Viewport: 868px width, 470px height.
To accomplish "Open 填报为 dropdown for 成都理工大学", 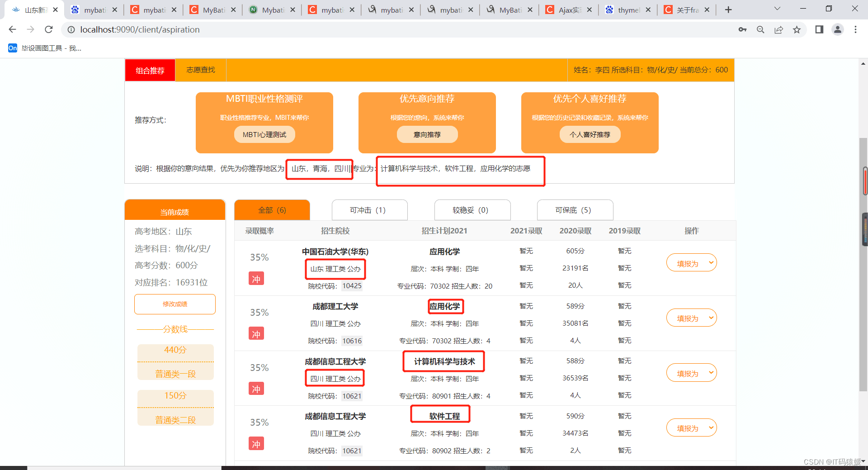I will coord(691,318).
